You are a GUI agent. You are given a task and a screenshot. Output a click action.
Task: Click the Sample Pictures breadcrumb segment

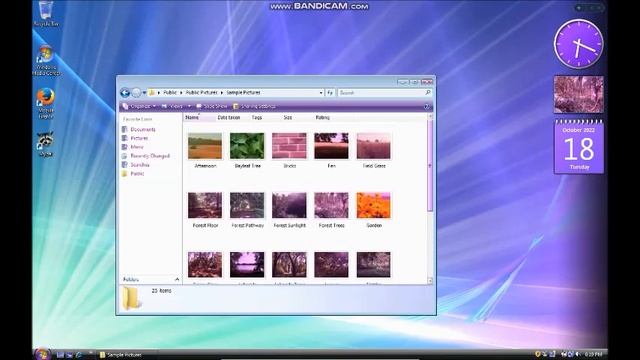243,93
